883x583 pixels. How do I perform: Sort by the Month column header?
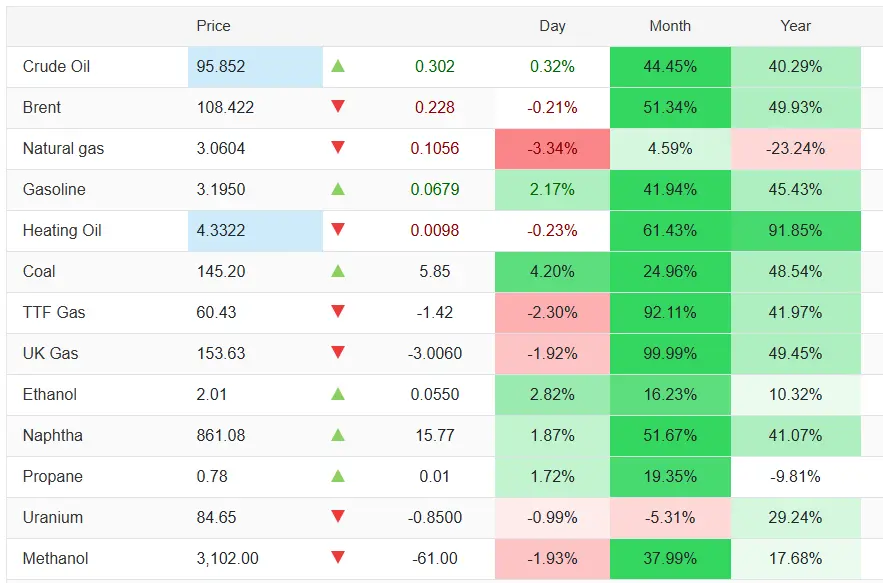tap(670, 26)
